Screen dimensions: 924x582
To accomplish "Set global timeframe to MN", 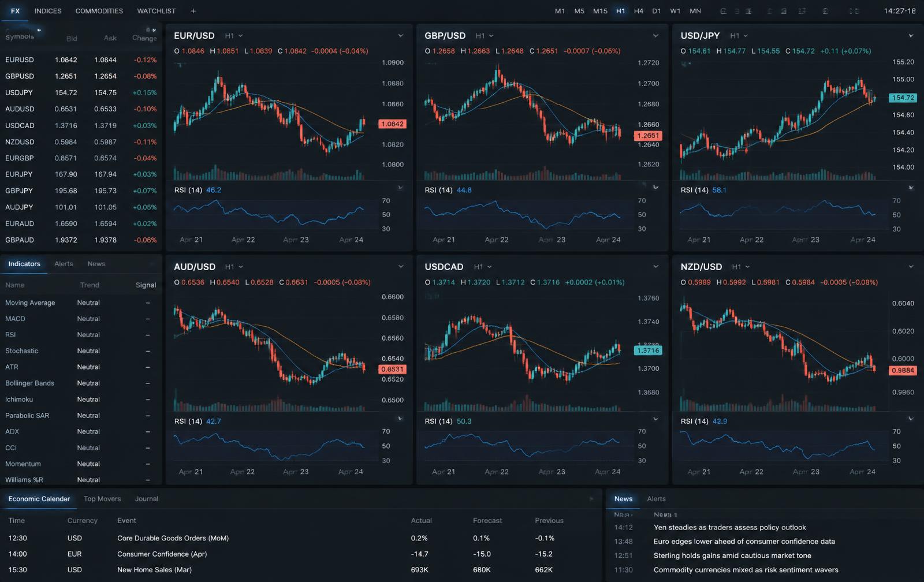I will click(695, 11).
